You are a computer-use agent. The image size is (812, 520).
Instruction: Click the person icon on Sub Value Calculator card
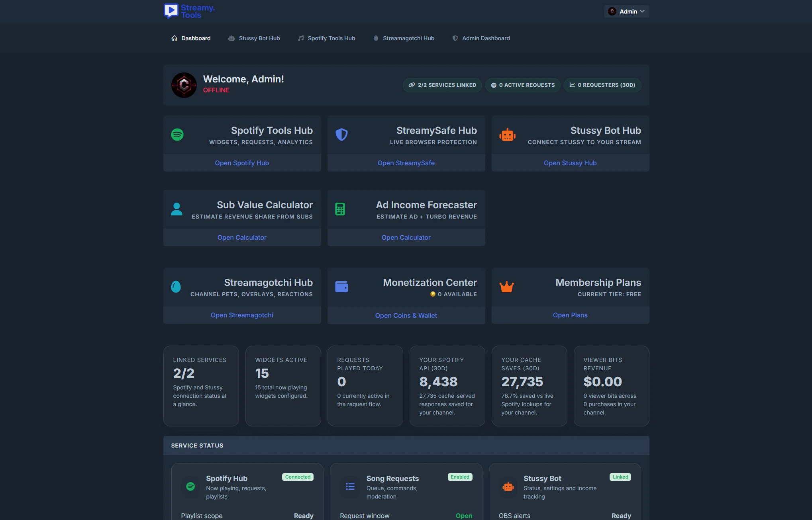[177, 209]
